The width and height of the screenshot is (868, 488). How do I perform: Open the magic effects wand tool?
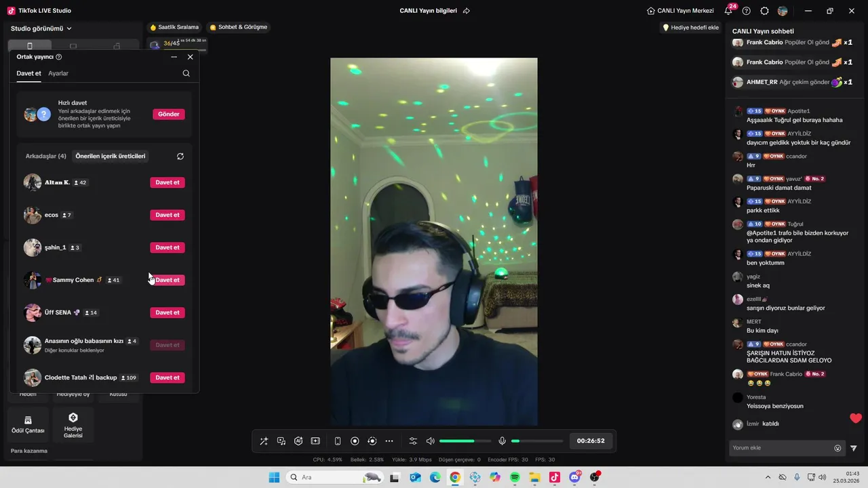pos(264,441)
